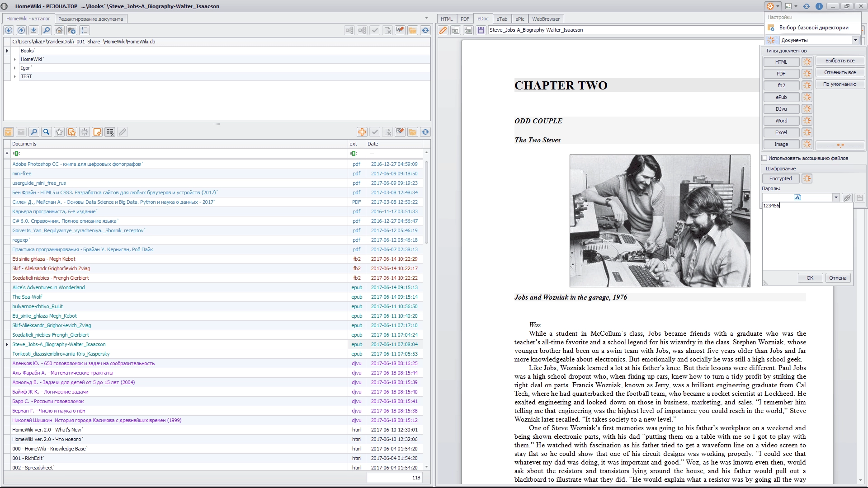This screenshot has width=868, height=488.
Task: Tick 'Использовать ассоциацию файлов' checkbox
Action: coord(764,158)
